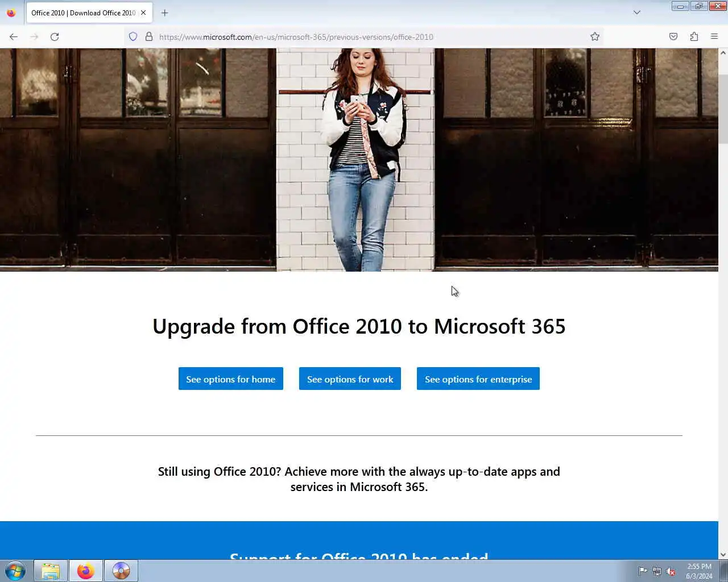Click the Upgrade from Office 2010 heading

[x=359, y=326]
